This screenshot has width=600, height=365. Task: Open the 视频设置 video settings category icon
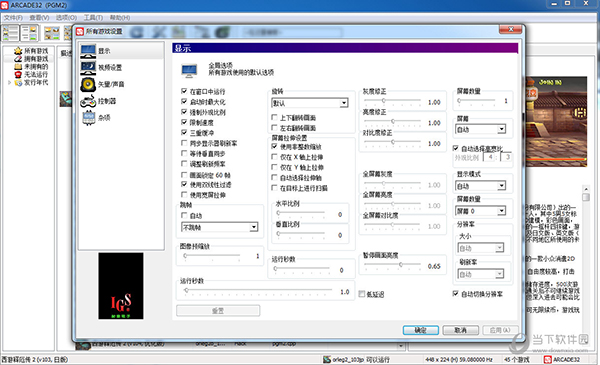point(88,68)
